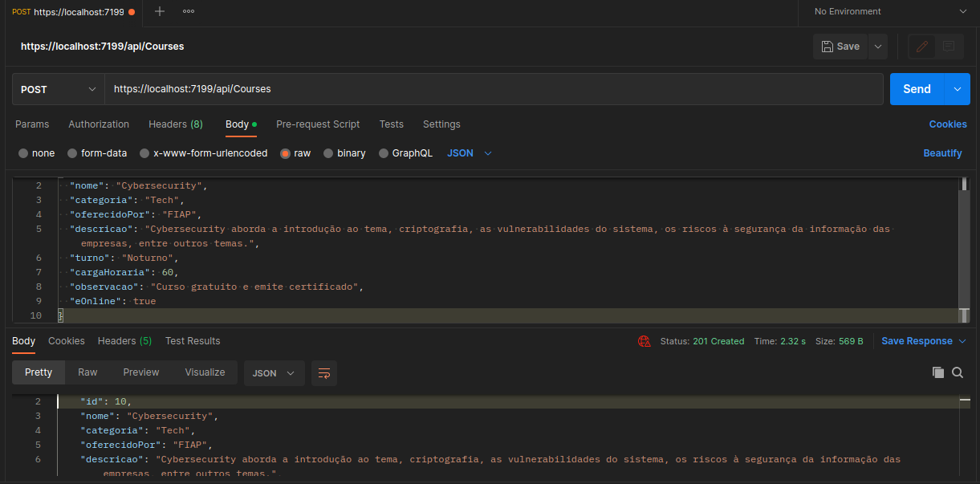Click the network globe warning icon
Image resolution: width=980 pixels, height=484 pixels.
645,341
